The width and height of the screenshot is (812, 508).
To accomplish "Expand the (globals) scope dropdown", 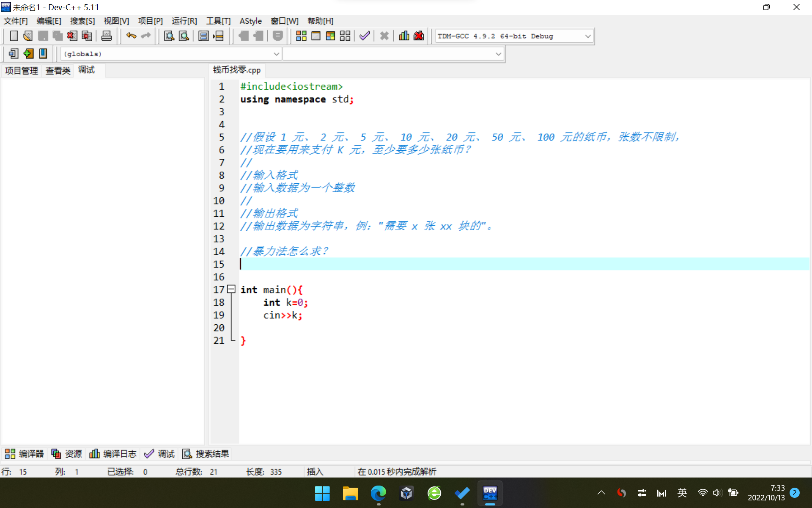I will (276, 54).
